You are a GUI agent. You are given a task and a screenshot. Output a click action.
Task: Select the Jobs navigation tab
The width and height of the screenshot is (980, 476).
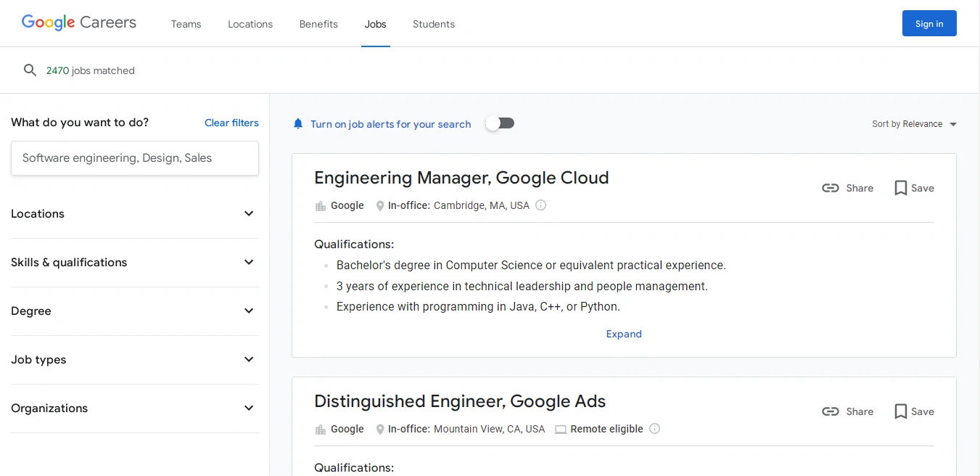(x=376, y=24)
